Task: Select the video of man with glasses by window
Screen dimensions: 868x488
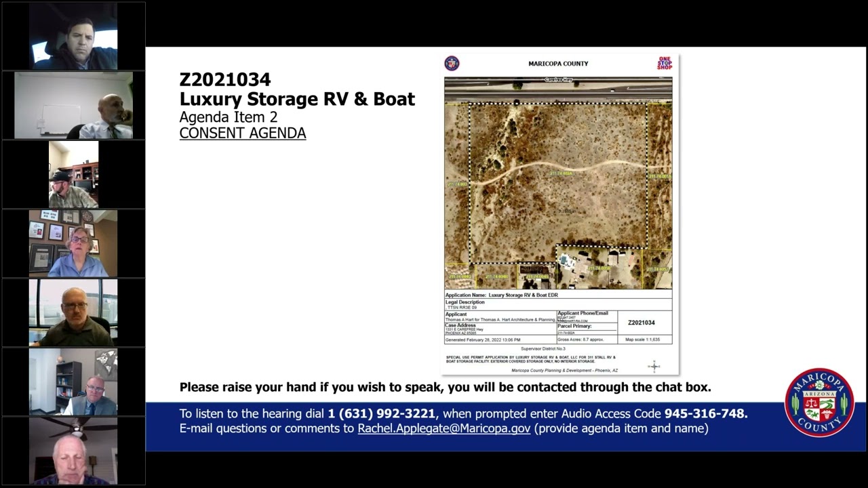Action: [73, 312]
